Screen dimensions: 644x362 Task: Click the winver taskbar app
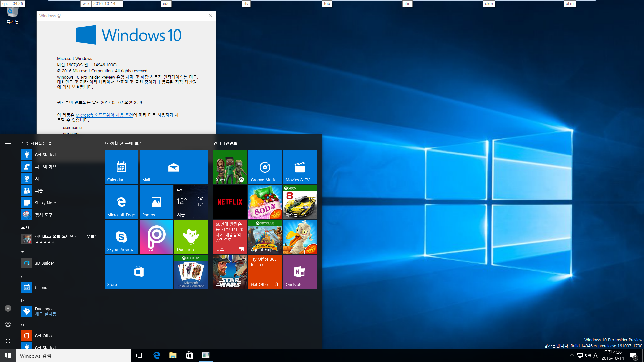pyautogui.click(x=206, y=355)
